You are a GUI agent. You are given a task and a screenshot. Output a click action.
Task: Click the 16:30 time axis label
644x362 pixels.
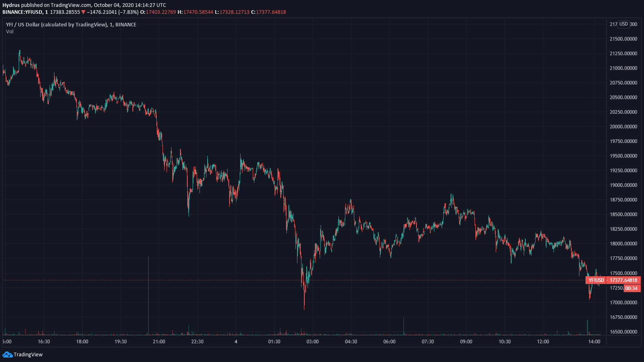[x=44, y=342]
